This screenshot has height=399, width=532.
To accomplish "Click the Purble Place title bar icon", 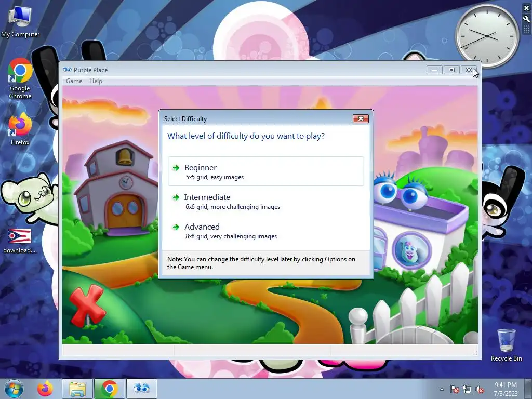I will tap(67, 70).
